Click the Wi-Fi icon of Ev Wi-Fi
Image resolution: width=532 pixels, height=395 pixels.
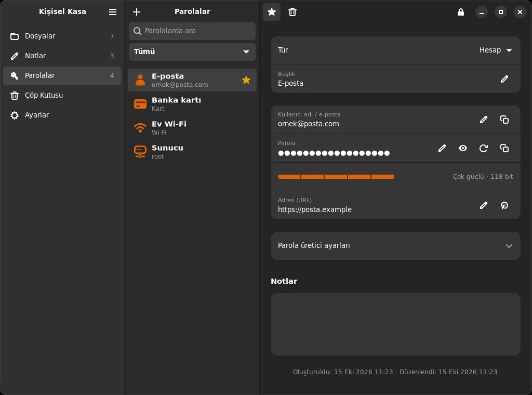(140, 128)
